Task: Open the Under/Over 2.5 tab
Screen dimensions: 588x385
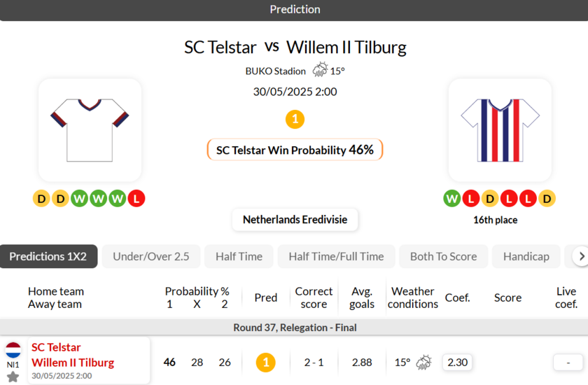Action: (x=151, y=256)
